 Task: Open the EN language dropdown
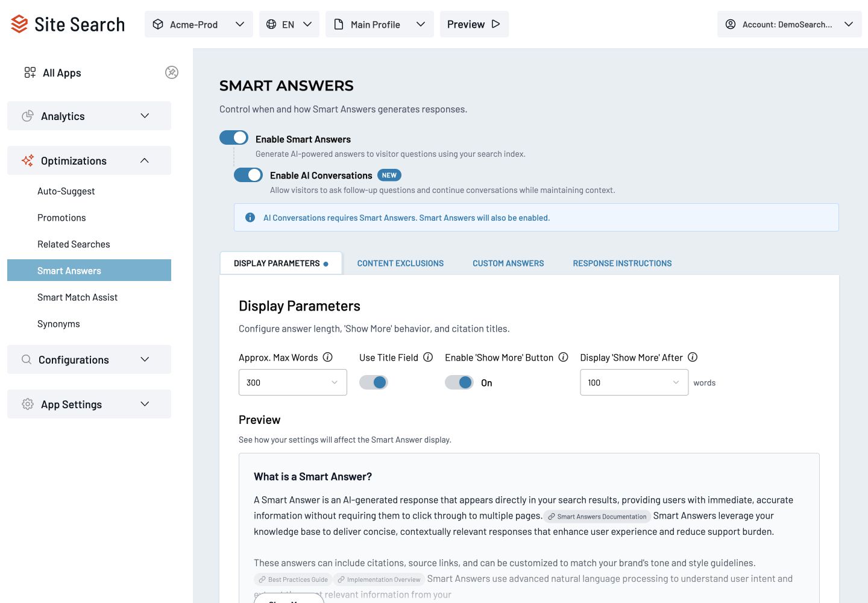tap(289, 24)
